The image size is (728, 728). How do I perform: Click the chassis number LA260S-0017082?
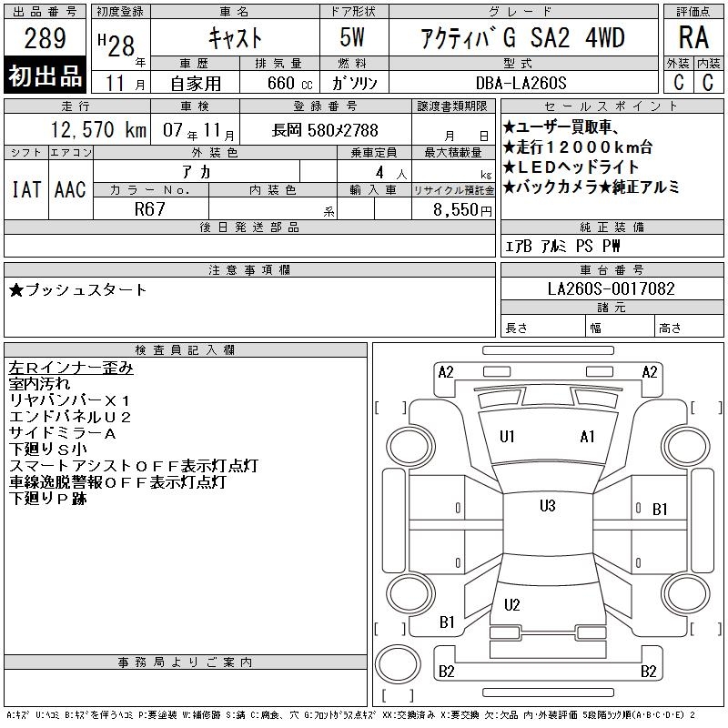[x=612, y=288]
